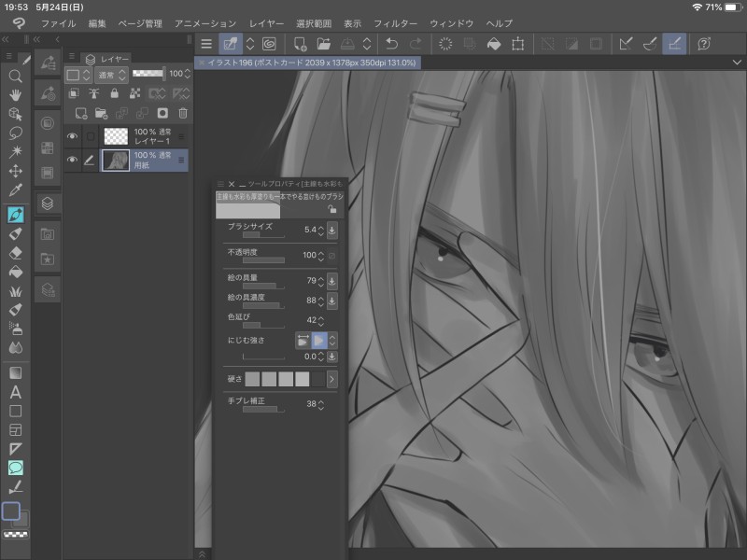Select the Magnifier zoom tool
Screen dimensions: 747x560
15,76
